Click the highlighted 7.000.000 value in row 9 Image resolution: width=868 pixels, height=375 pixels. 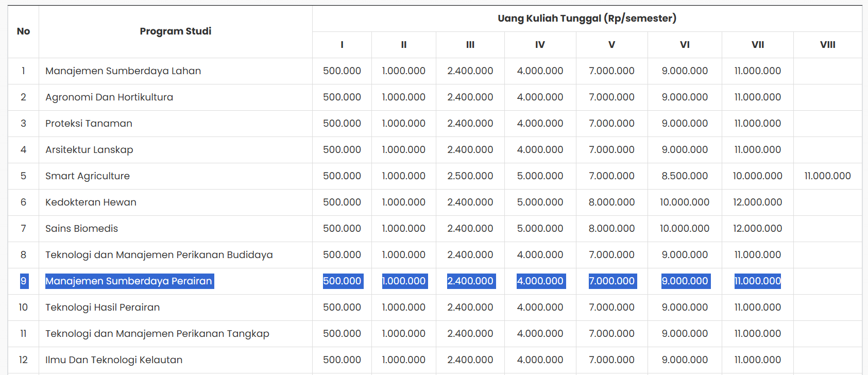click(x=611, y=281)
